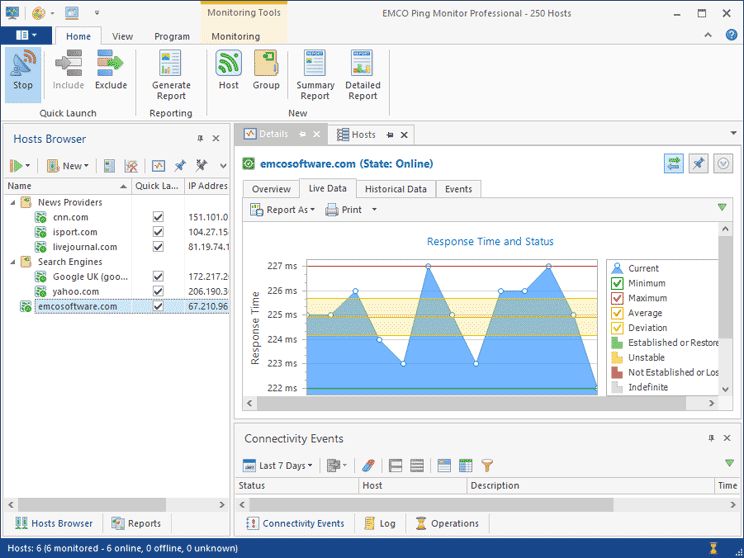The height and width of the screenshot is (558, 744).
Task: Open the Monitoring ribbon tab
Action: point(236,36)
